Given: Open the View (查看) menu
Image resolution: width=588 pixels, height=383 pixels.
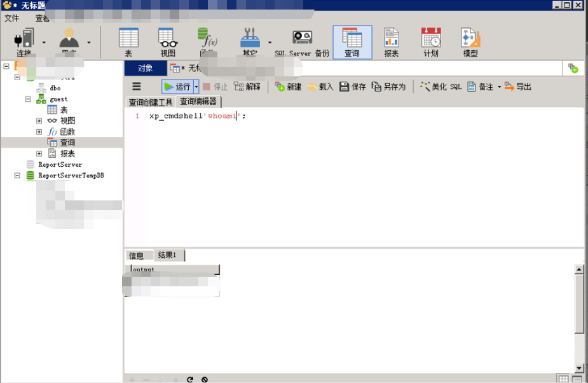Looking at the screenshot, I should click(42, 18).
